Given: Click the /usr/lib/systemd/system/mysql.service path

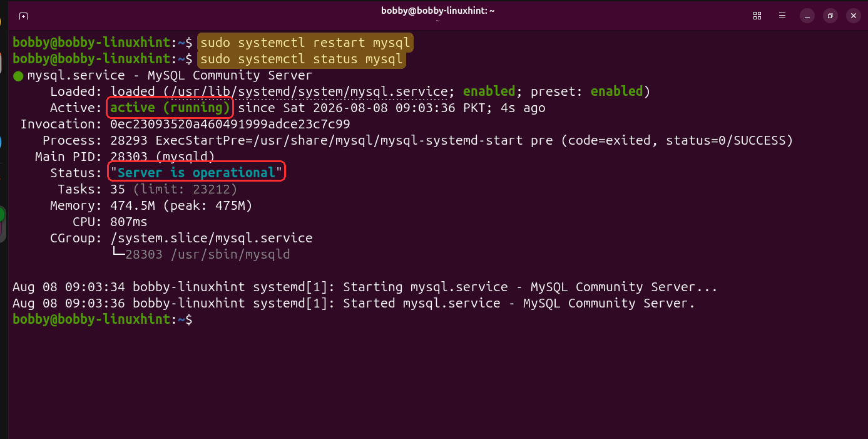Looking at the screenshot, I should [x=308, y=91].
